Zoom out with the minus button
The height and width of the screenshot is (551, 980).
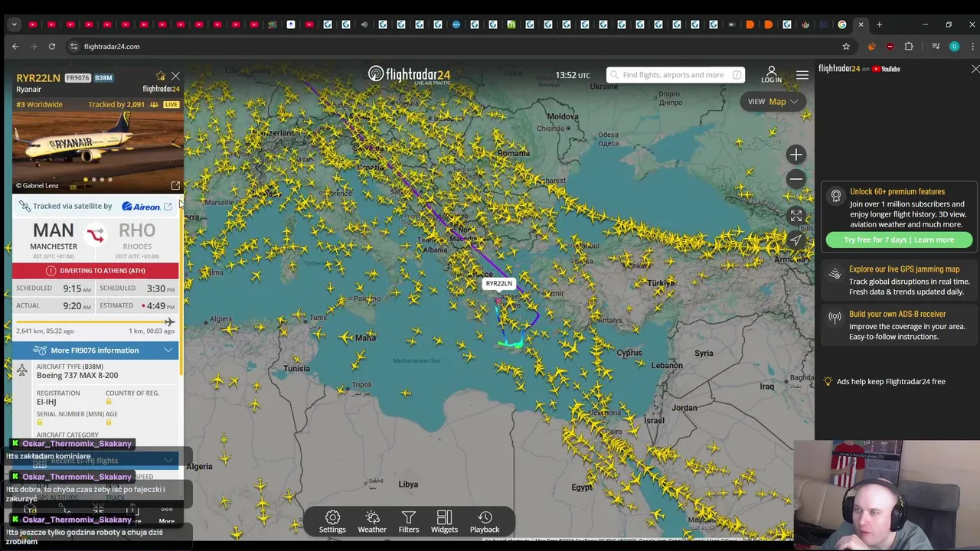pyautogui.click(x=796, y=179)
